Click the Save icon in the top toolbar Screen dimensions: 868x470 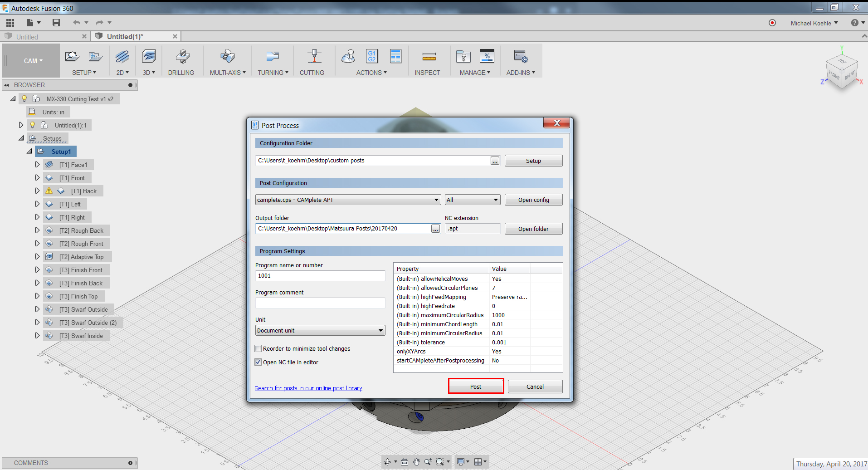(x=56, y=23)
